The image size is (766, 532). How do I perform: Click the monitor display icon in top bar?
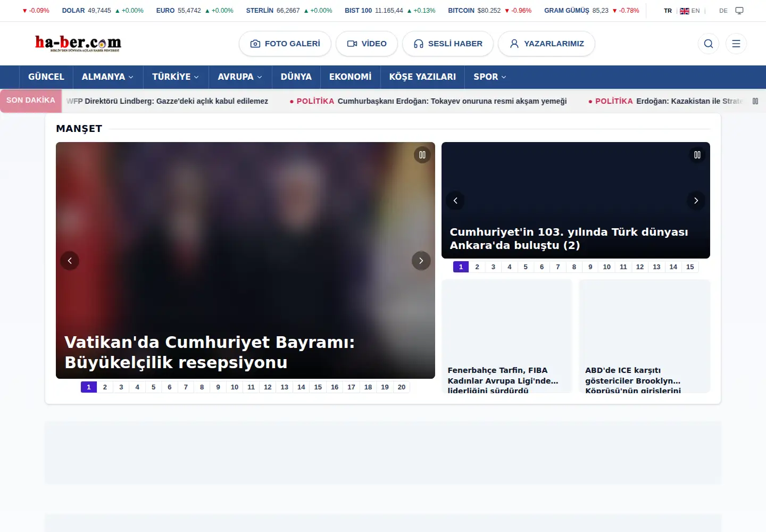739,11
